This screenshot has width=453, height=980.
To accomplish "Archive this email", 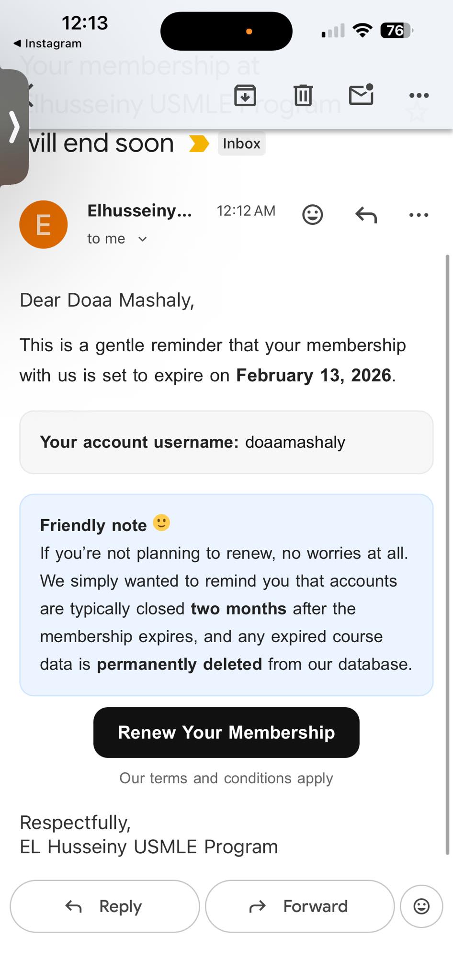I will [x=245, y=95].
